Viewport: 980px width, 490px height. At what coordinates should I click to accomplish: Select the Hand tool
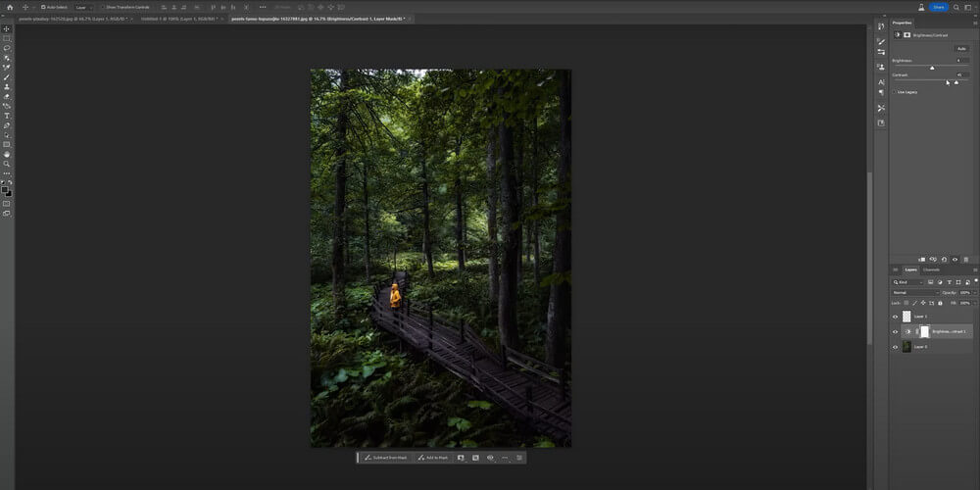pos(6,154)
